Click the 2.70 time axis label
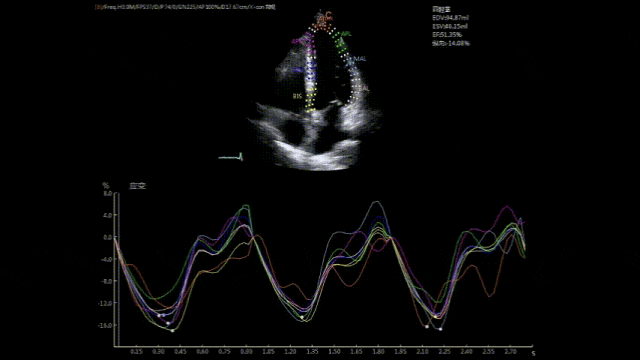Screen dimensions: 640x360 click(x=511, y=352)
